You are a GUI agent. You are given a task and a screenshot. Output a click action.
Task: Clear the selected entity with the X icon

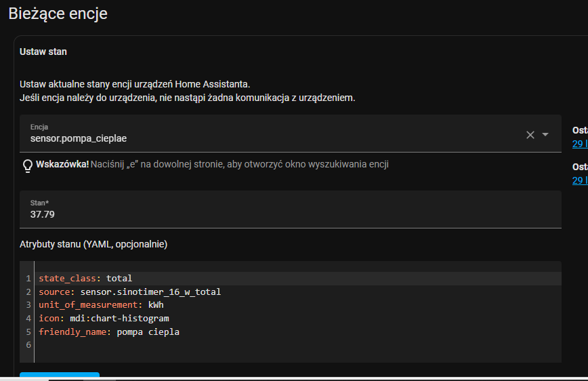[x=530, y=135]
